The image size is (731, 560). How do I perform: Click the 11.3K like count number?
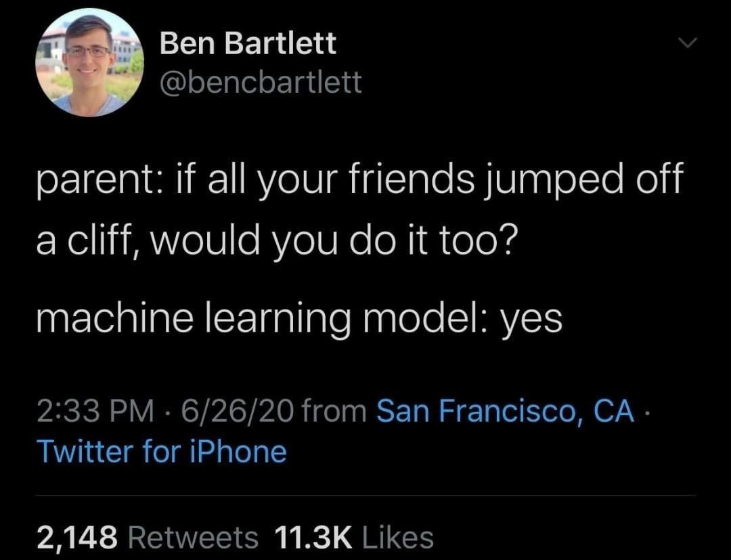click(x=314, y=537)
